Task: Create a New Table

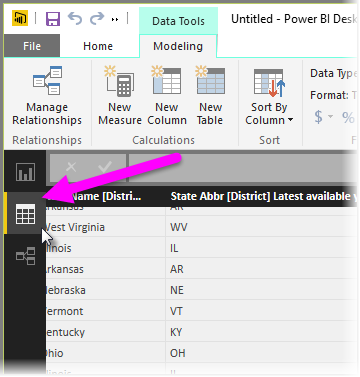Action: (210, 96)
